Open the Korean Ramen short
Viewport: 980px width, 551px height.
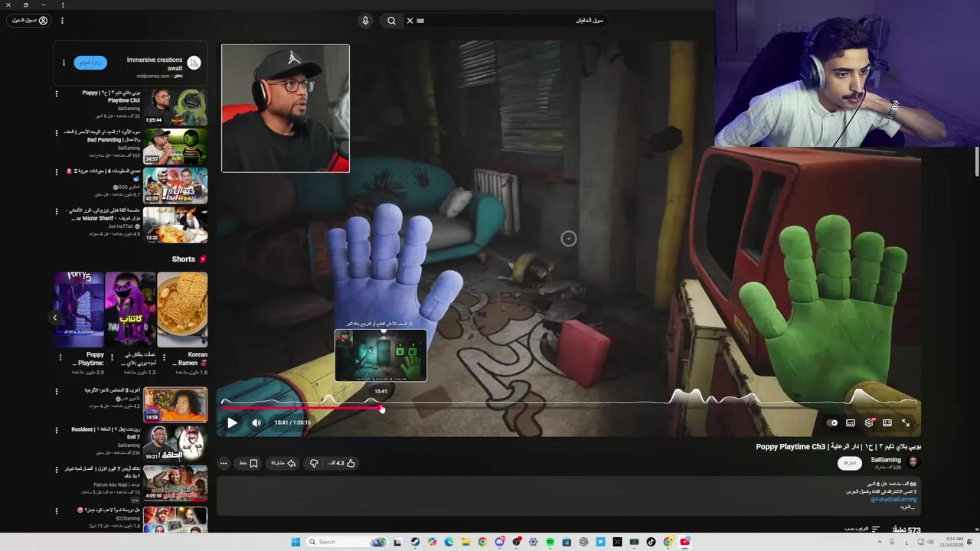pos(182,309)
